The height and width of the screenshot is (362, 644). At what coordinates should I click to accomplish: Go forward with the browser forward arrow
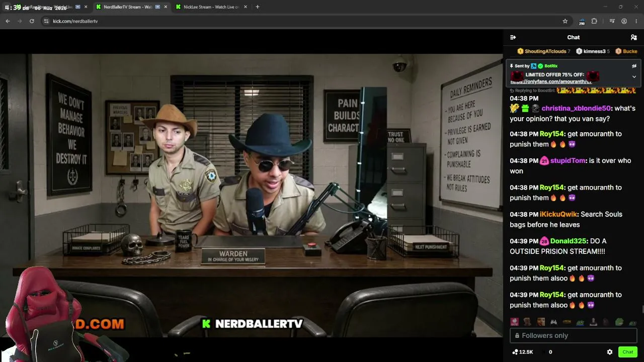tap(20, 21)
